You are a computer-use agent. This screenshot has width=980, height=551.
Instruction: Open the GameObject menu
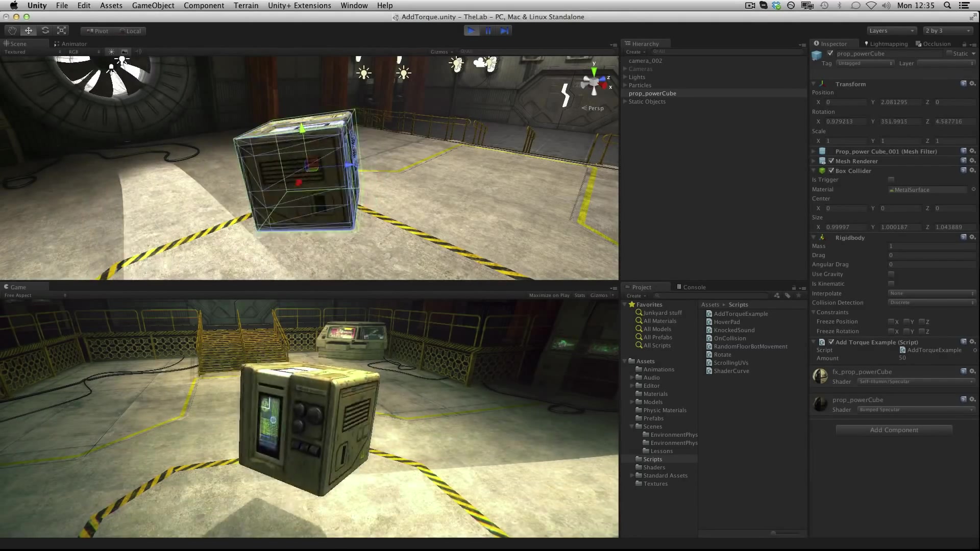153,6
